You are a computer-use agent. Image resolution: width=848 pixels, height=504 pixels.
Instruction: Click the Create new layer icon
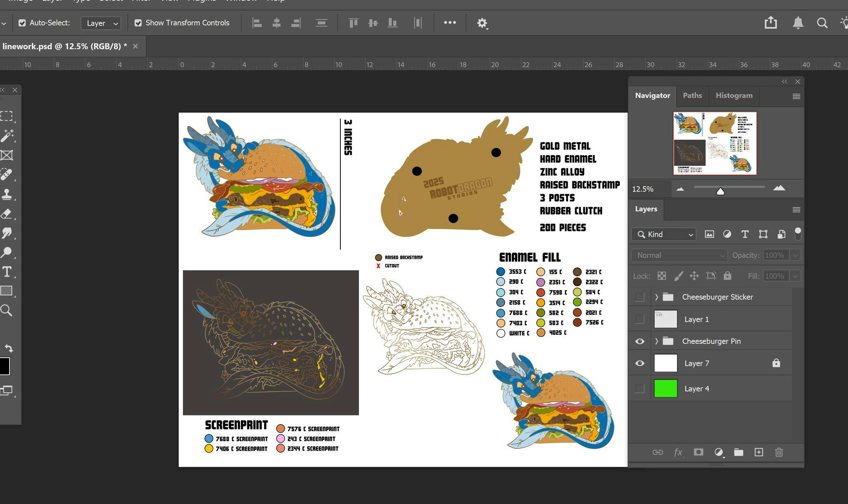759,452
